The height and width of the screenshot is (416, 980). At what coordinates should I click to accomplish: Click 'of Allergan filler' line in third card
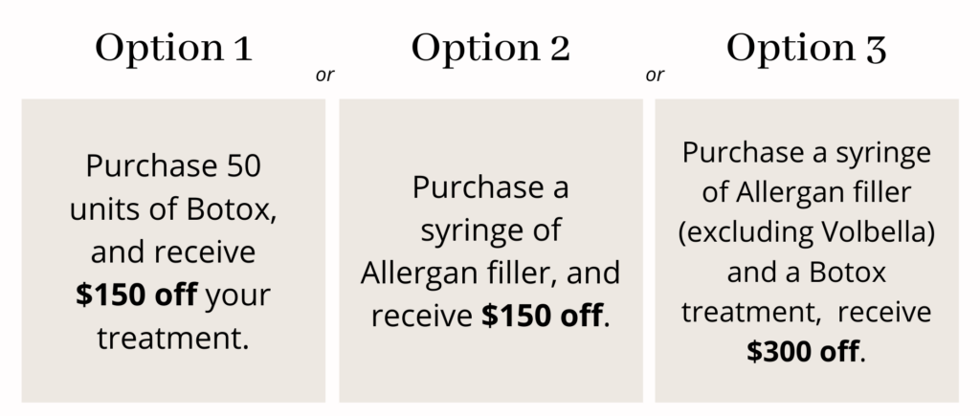(x=806, y=192)
